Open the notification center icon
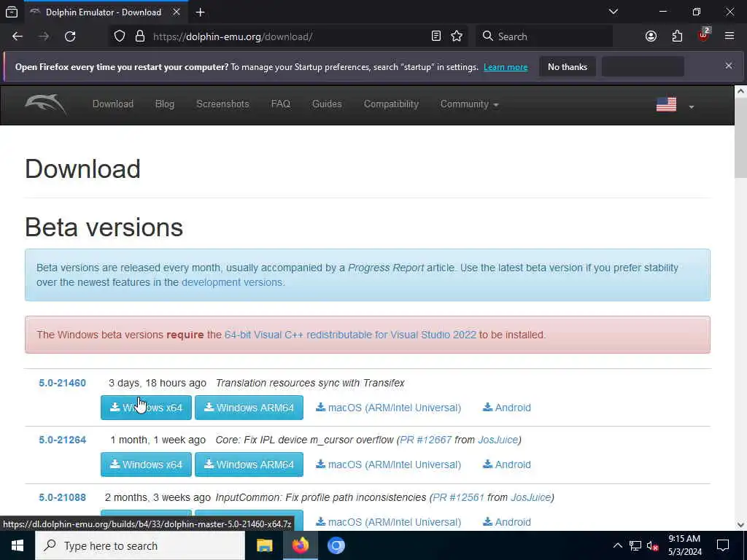747x560 pixels. 723,545
